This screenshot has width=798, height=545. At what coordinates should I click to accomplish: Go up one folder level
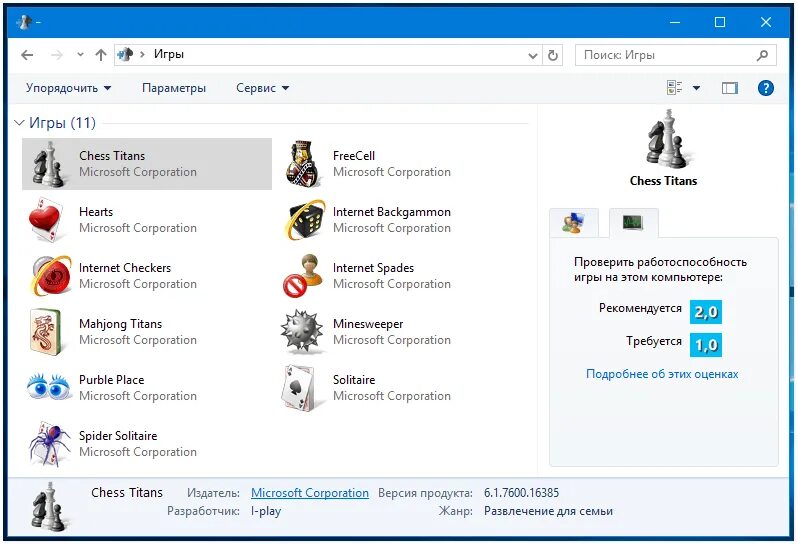click(x=101, y=55)
